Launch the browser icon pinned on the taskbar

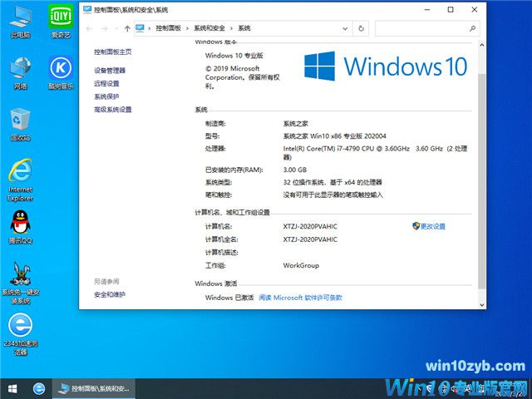pyautogui.click(x=39, y=389)
